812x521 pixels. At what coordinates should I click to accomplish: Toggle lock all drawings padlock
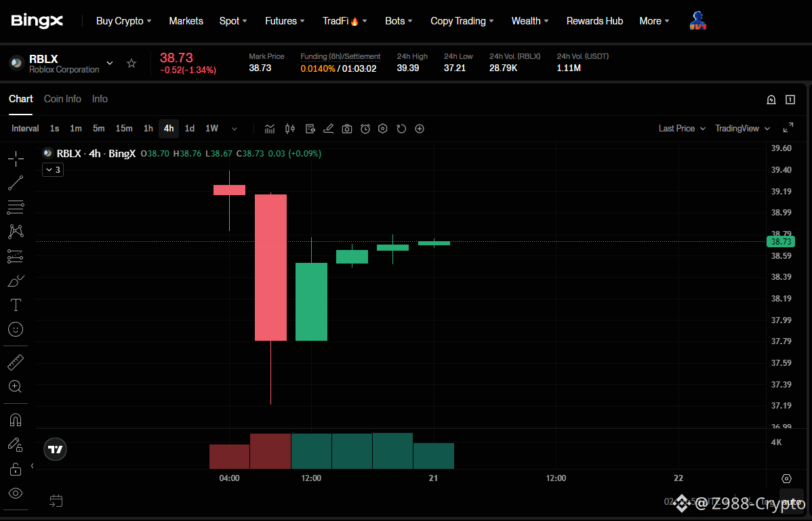(x=16, y=469)
